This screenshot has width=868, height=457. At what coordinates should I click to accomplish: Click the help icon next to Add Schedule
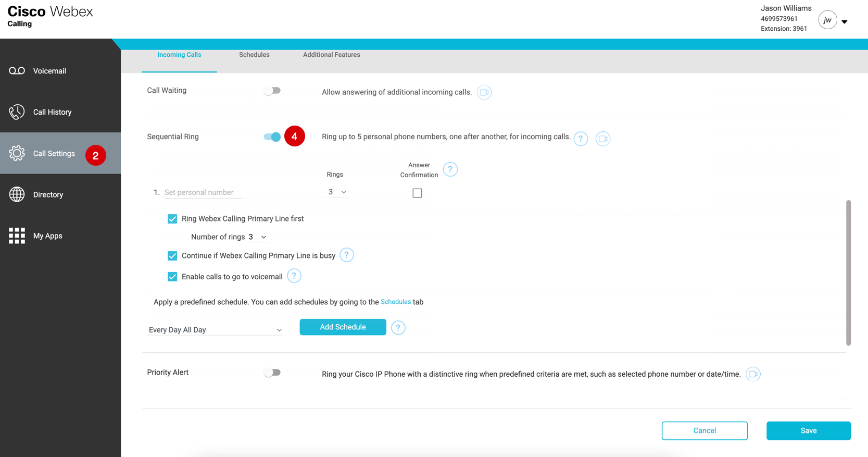pyautogui.click(x=398, y=328)
